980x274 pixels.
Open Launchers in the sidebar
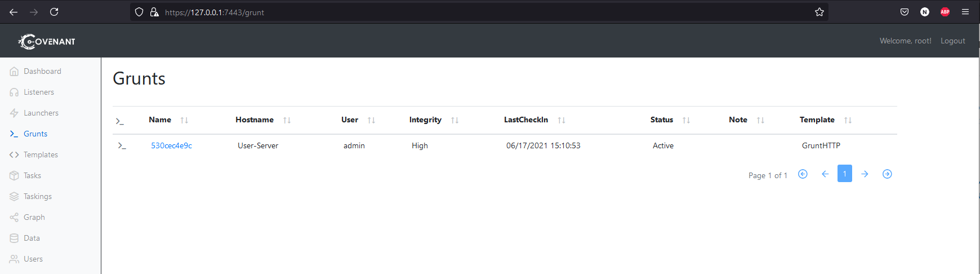coord(41,113)
